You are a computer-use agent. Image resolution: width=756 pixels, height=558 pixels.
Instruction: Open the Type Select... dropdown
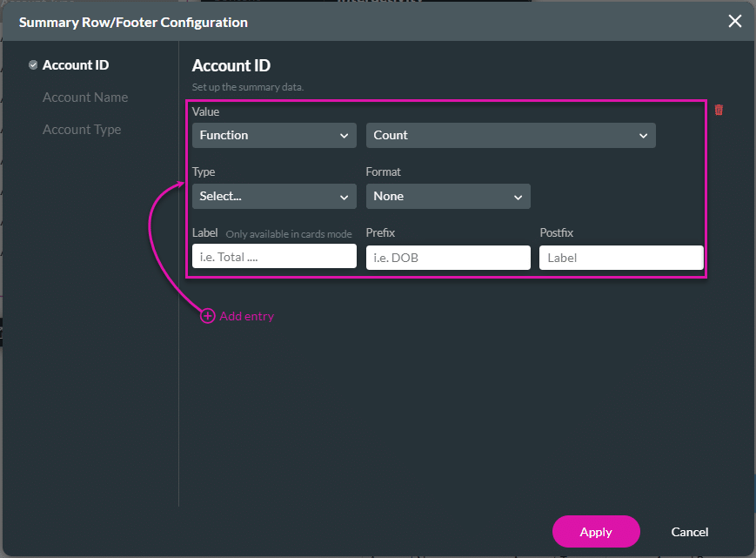(x=273, y=197)
